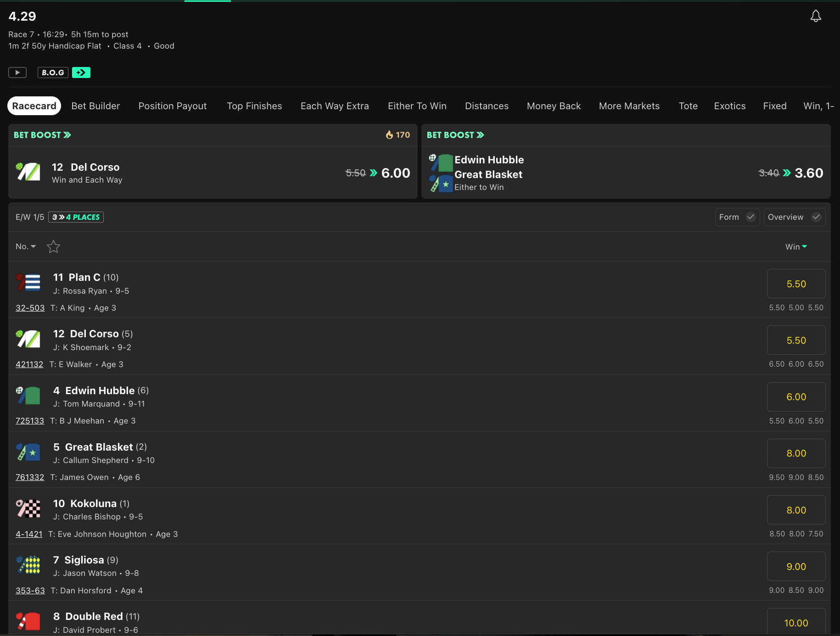Switch to the Top Finishes tab
840x636 pixels.
pyautogui.click(x=254, y=106)
